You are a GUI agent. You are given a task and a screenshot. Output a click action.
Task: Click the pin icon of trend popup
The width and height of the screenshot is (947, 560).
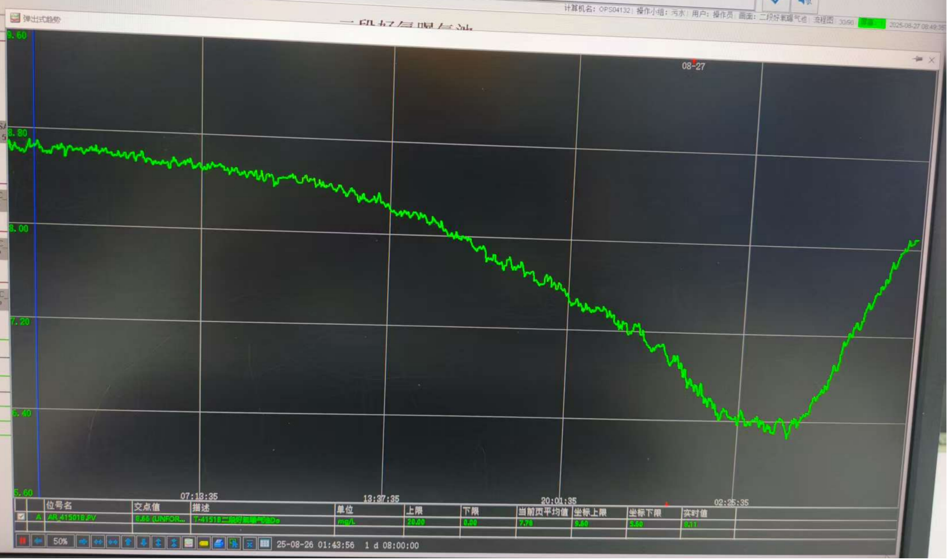tap(917, 59)
